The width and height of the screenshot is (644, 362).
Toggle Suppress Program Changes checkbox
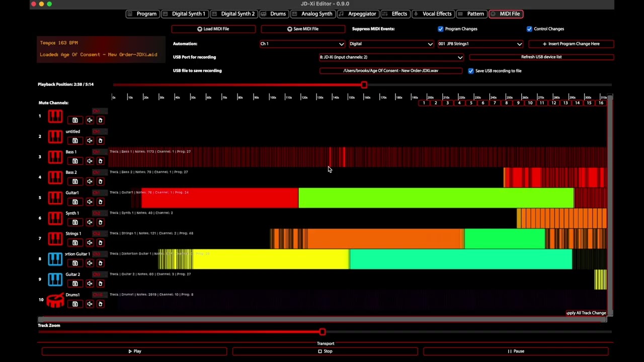441,29
